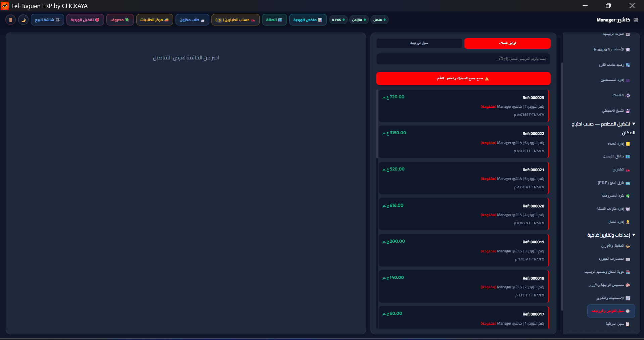Select invoice Ref: 000022 from list

(463, 142)
